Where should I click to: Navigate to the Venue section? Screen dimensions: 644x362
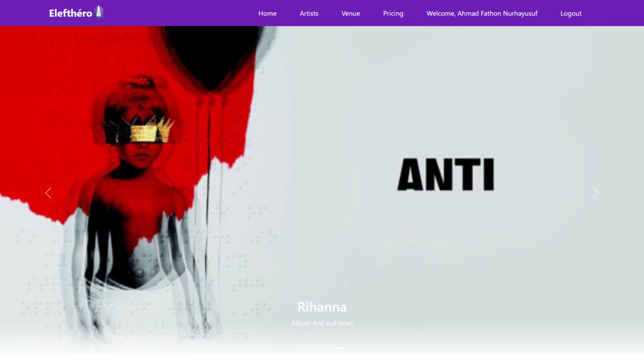(x=351, y=13)
